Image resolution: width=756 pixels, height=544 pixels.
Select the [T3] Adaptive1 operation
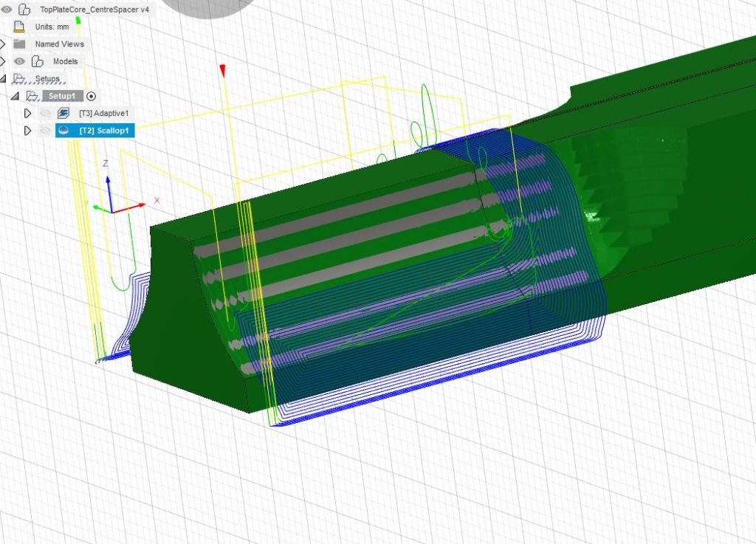click(103, 113)
